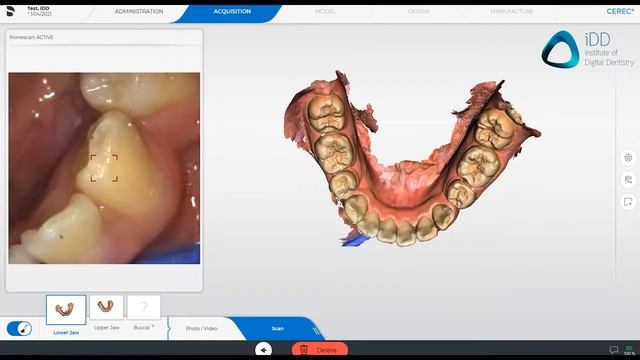
Task: Click the add snapshot note icon
Action: click(628, 202)
